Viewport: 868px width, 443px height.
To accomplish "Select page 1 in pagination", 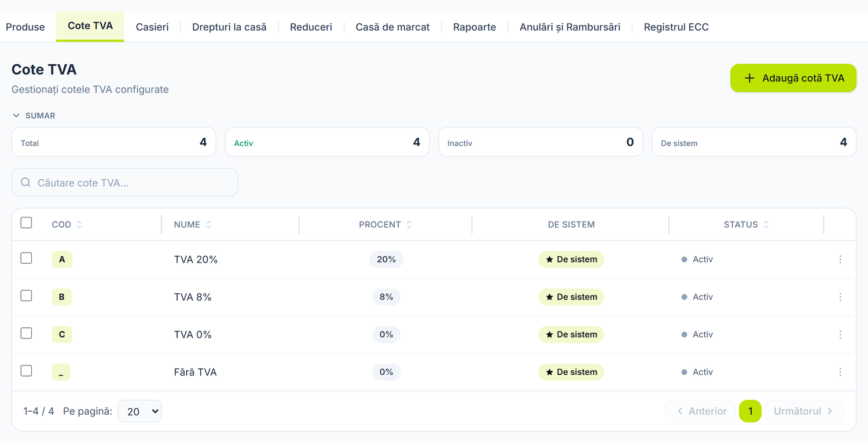I will (751, 411).
